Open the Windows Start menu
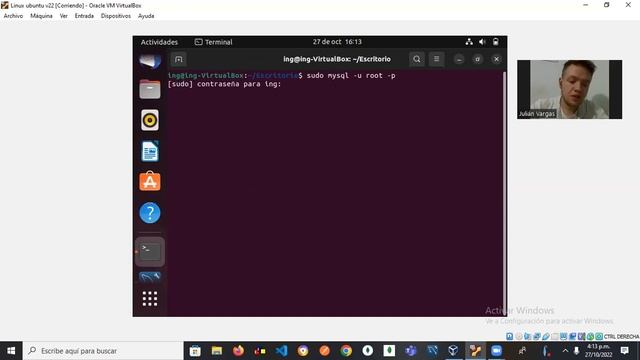Viewport: 640px width, 360px height. click(x=11, y=351)
